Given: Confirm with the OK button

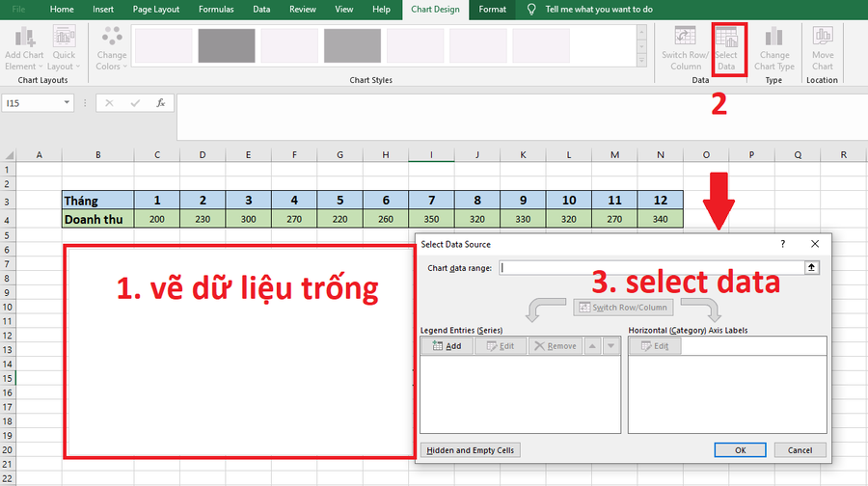Looking at the screenshot, I should click(740, 450).
